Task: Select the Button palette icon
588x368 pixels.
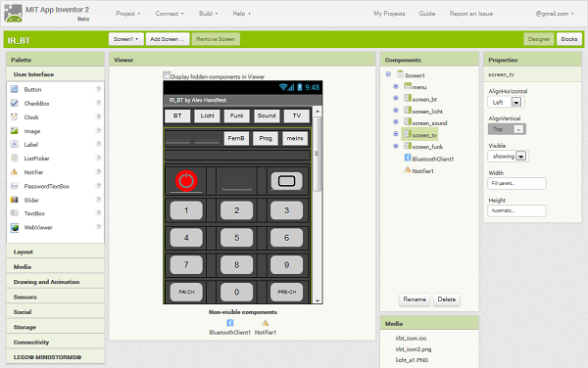Action: pos(15,89)
